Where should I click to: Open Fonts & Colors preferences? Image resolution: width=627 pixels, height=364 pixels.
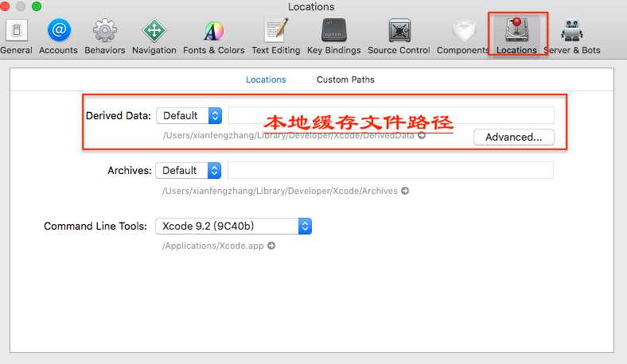(214, 37)
